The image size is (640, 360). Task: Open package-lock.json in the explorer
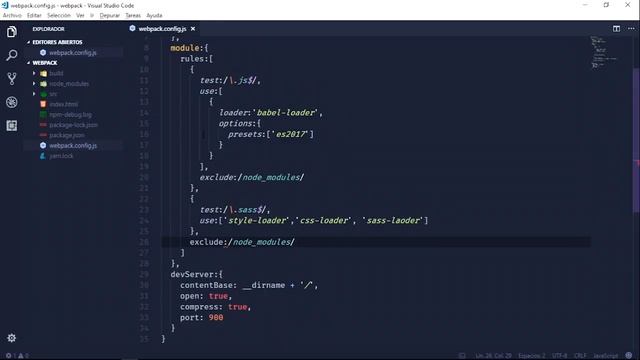pyautogui.click(x=73, y=125)
